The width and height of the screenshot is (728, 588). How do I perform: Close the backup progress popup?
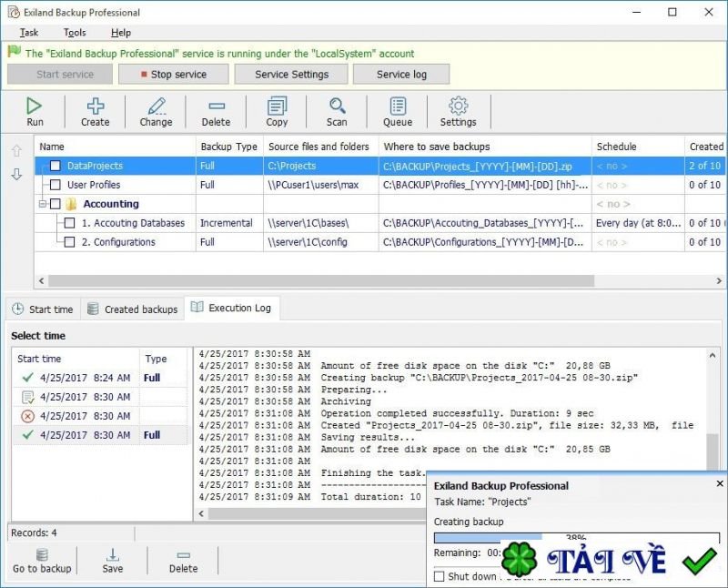coord(720,483)
